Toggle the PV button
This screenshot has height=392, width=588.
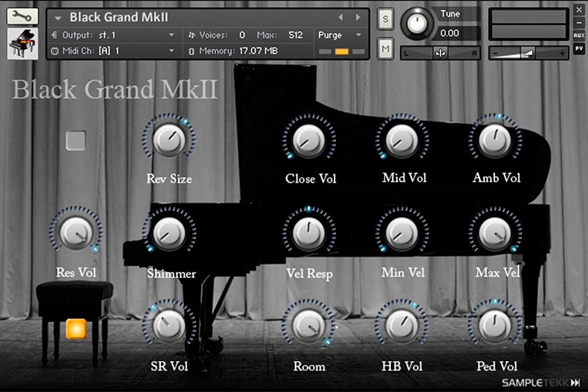coord(579,48)
